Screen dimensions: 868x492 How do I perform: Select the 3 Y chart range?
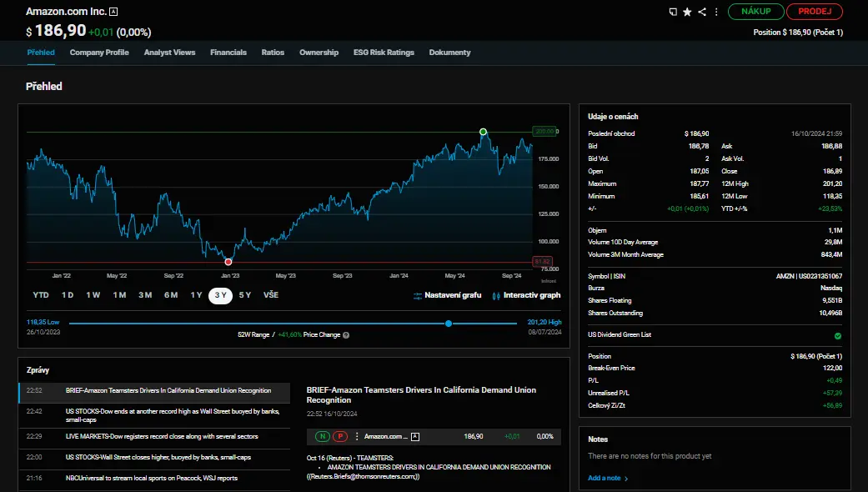click(x=220, y=295)
